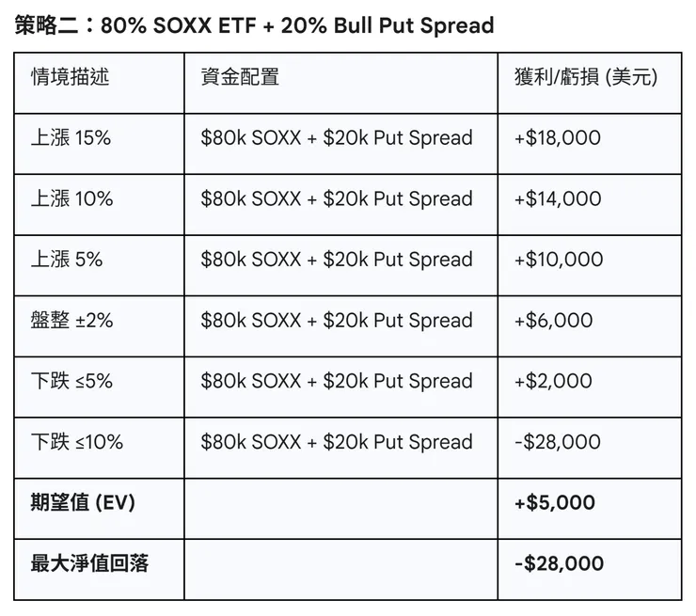Click the '上漲 10%' scenario cell
696x616 pixels.
point(71,199)
